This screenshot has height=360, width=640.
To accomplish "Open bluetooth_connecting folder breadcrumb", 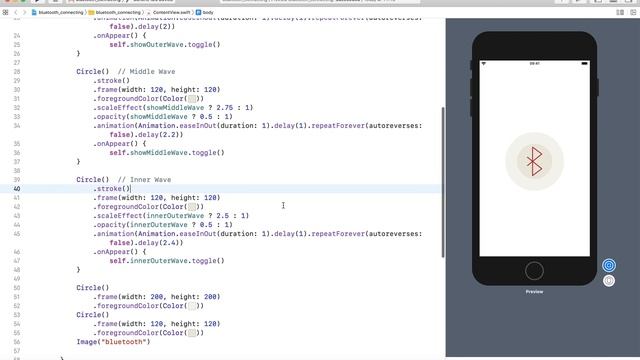I will tap(115, 12).
